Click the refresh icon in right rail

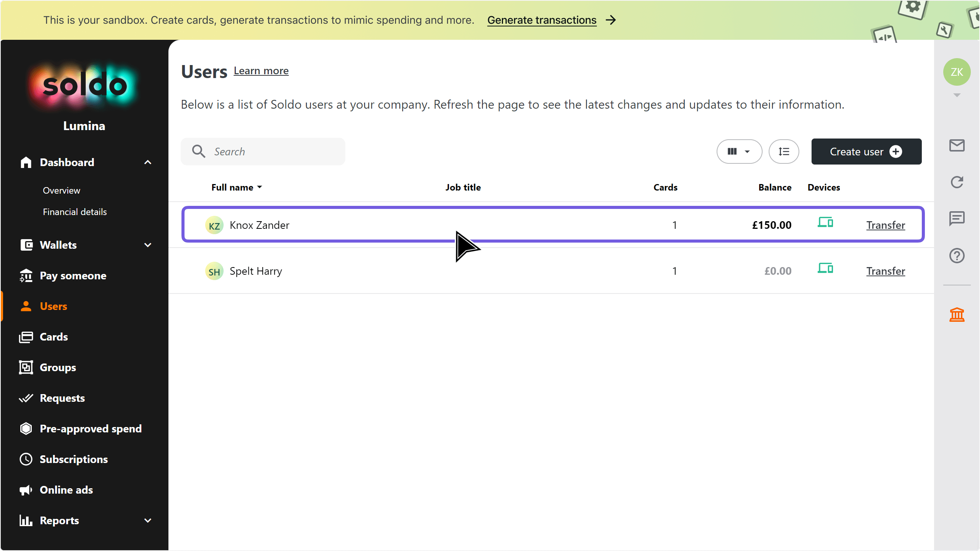(957, 182)
